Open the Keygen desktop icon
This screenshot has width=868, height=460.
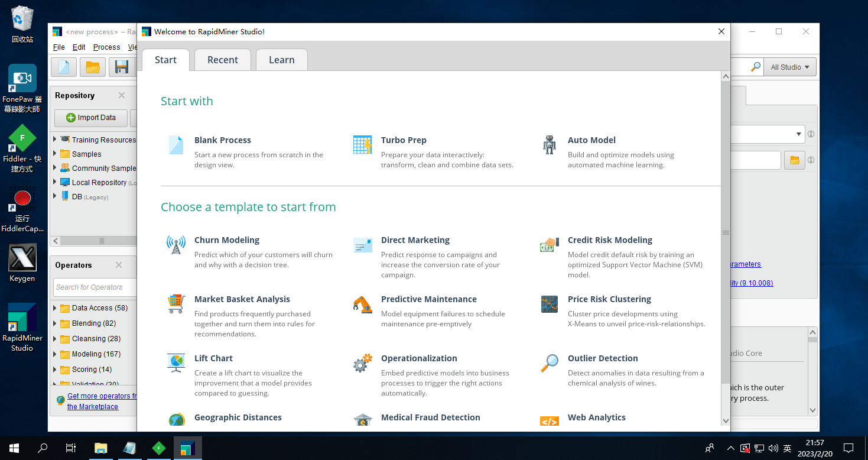coord(22,263)
